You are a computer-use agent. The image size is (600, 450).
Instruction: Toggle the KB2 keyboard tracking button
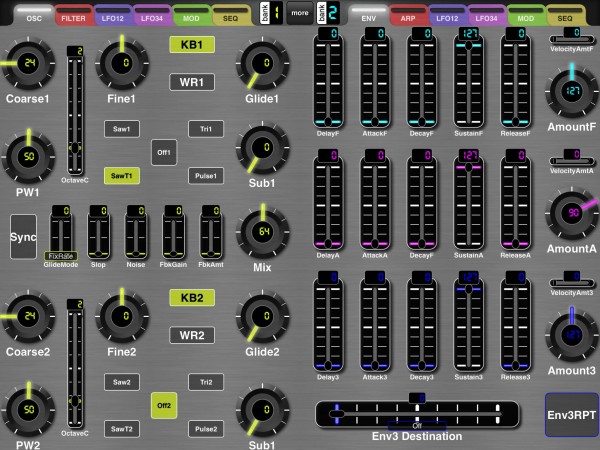192,298
